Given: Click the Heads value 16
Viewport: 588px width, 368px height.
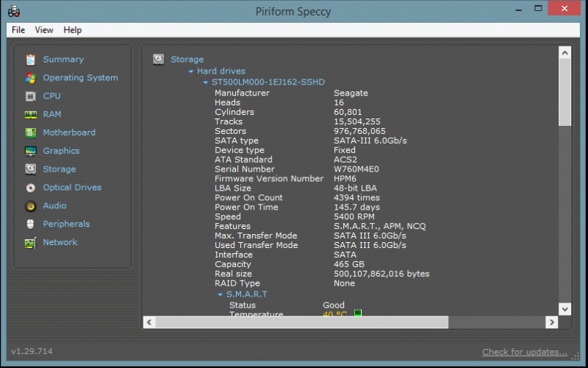Looking at the screenshot, I should click(339, 103).
